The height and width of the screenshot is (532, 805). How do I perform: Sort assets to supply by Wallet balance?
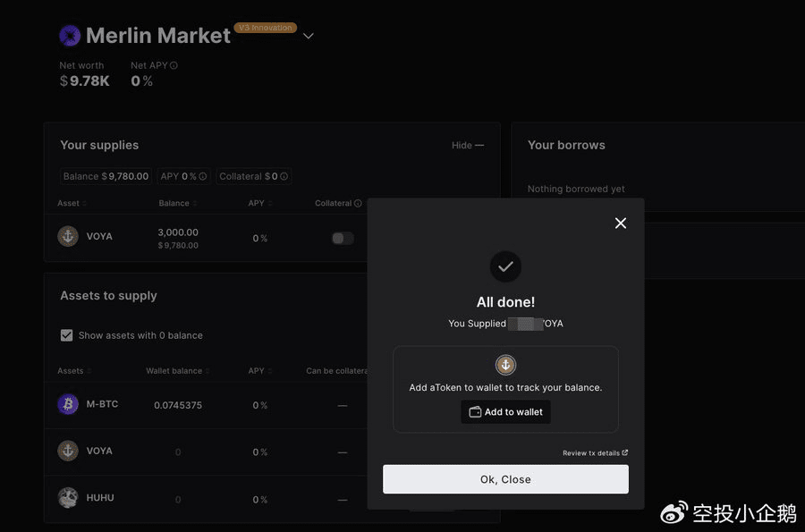(x=178, y=371)
